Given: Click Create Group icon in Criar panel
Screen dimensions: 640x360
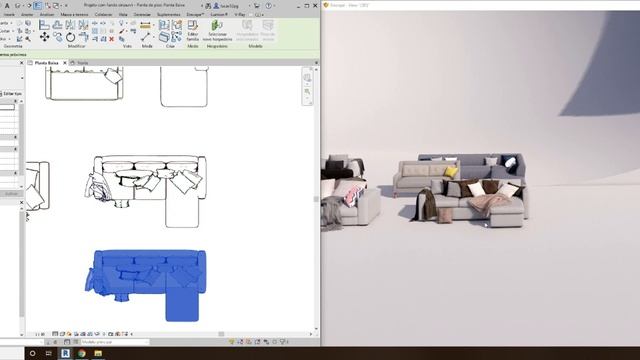Looking at the screenshot, I should (x=176, y=25).
